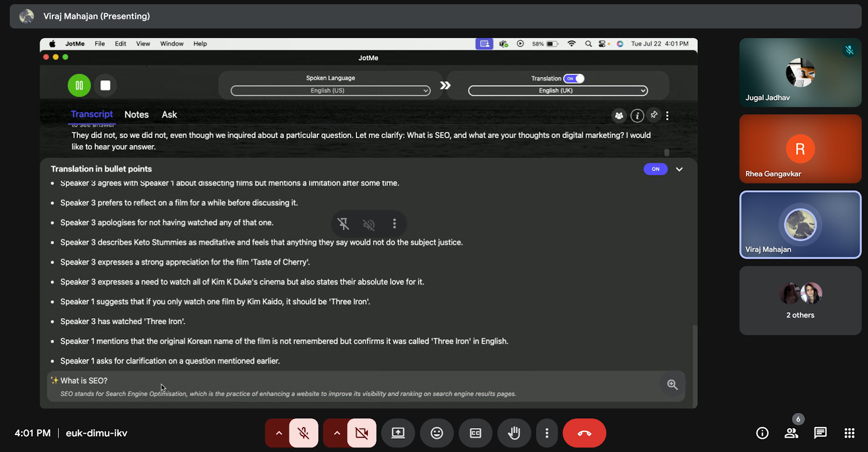Click the play circle menu bar icon
Screen dimensions: 868x452
520,44
